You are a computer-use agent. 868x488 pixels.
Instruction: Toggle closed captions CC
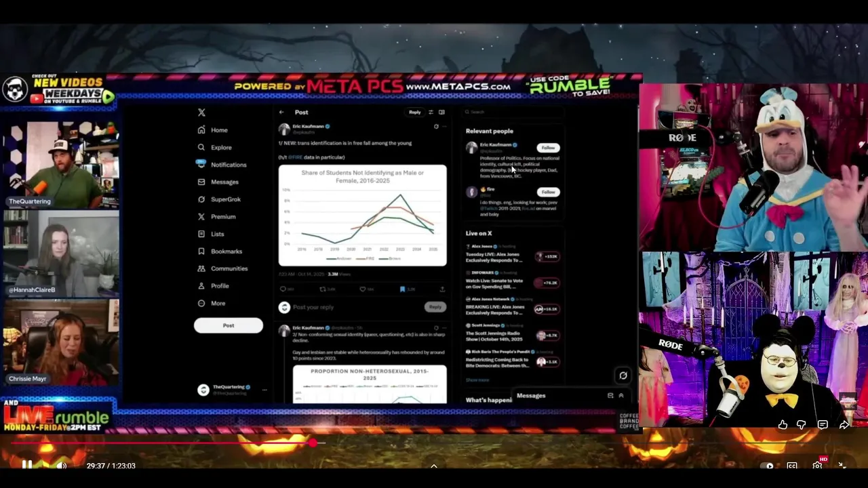click(792, 466)
